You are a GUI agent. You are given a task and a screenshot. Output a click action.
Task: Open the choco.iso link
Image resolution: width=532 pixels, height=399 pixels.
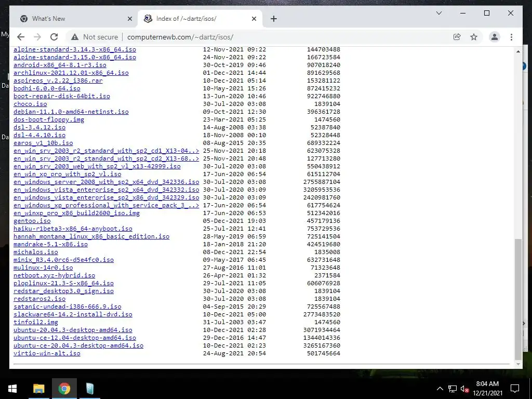[x=30, y=104]
